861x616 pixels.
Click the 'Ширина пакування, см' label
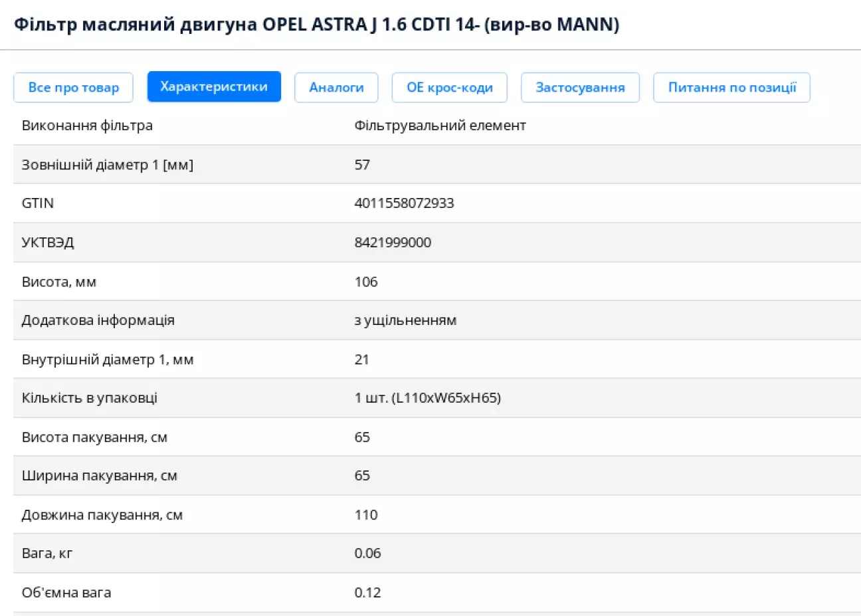pyautogui.click(x=100, y=476)
